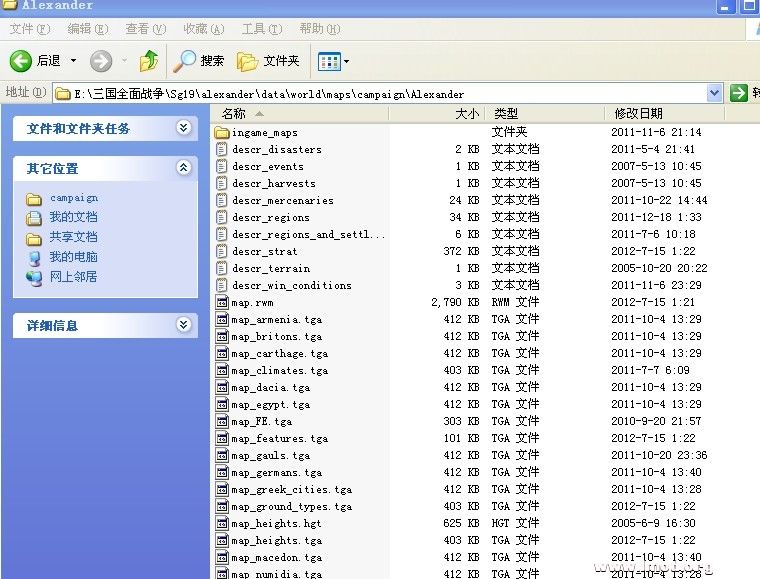Click the green Back arrow icon
760x579 pixels.
21,61
